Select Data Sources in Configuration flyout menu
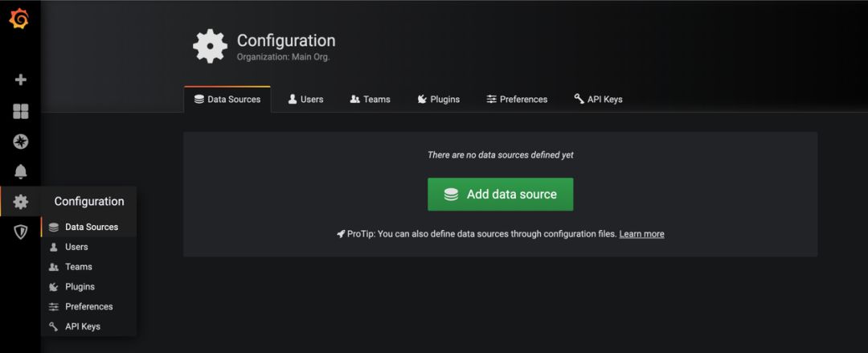 click(88, 227)
